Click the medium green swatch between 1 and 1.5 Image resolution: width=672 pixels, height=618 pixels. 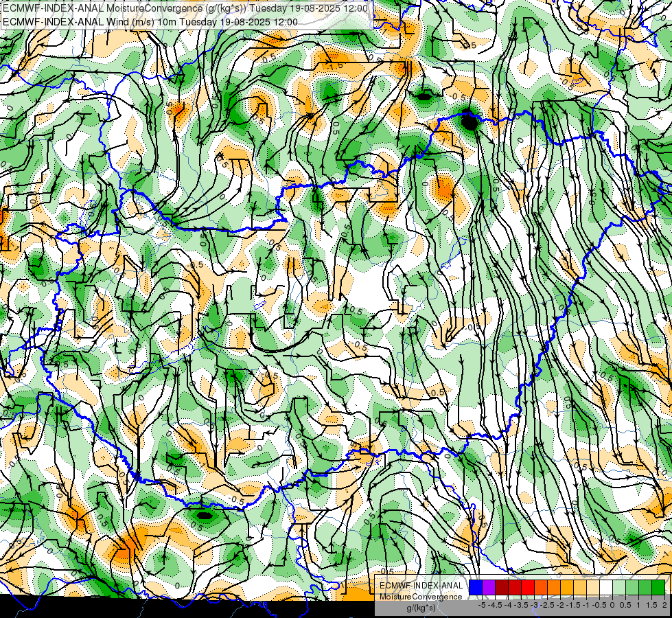[645, 588]
